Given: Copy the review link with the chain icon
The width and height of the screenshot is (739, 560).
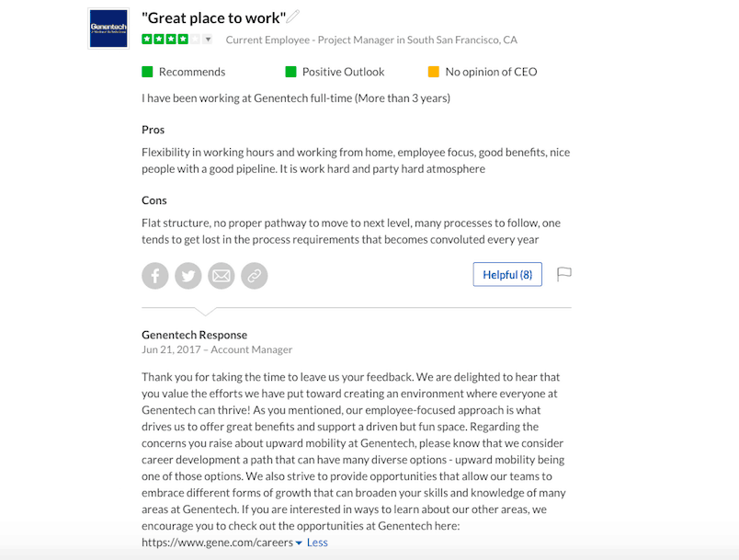Looking at the screenshot, I should tap(254, 275).
